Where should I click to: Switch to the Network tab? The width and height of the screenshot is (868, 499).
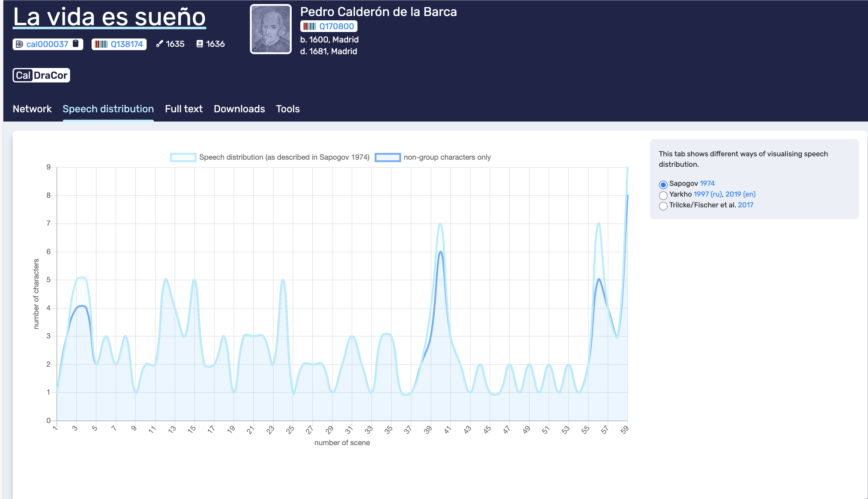(32, 109)
